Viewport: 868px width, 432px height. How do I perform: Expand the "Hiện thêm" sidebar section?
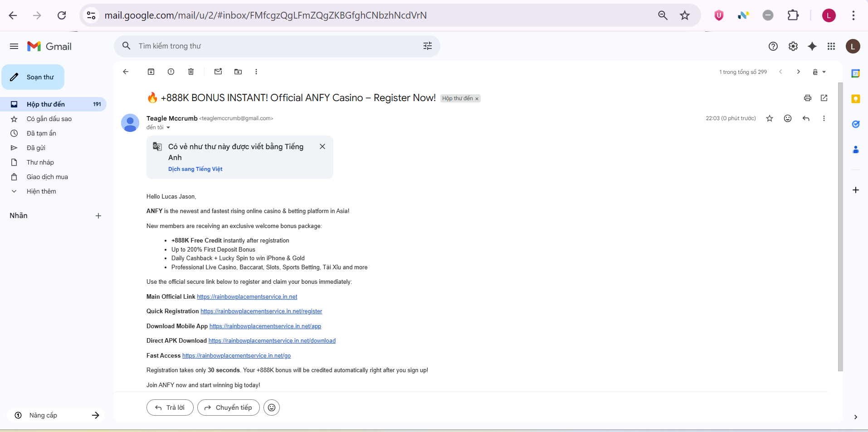coord(41,191)
